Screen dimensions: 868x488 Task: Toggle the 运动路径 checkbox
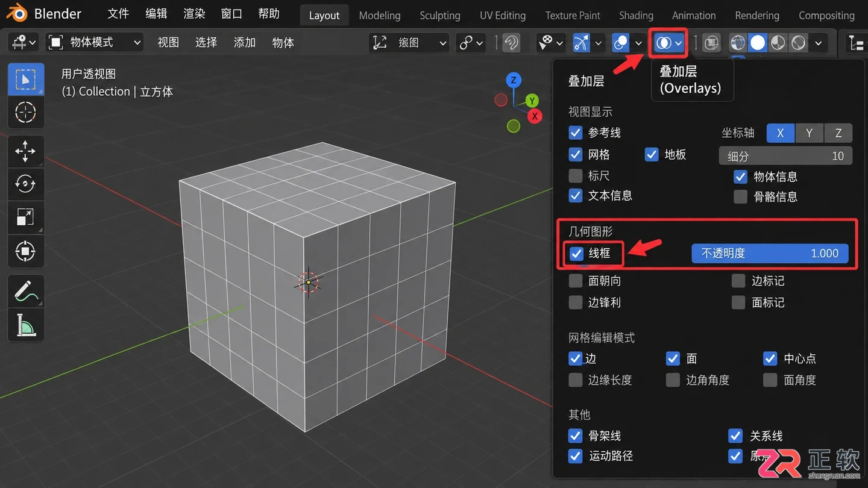click(x=576, y=456)
